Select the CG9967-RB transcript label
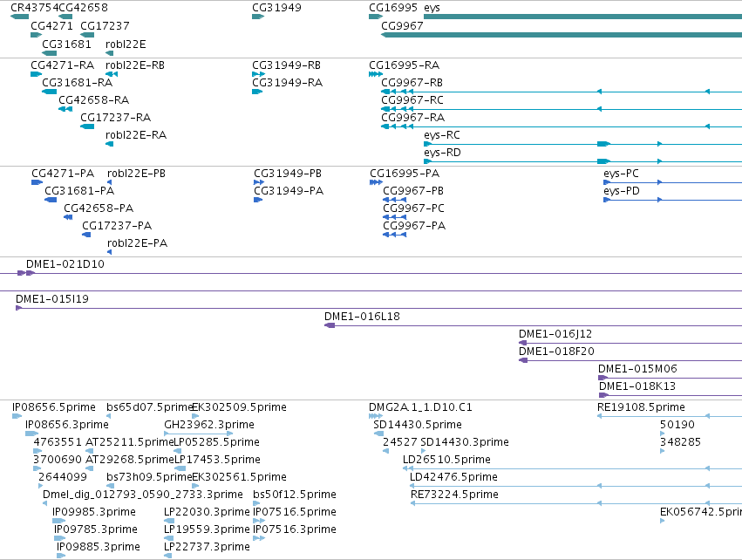 pos(412,82)
